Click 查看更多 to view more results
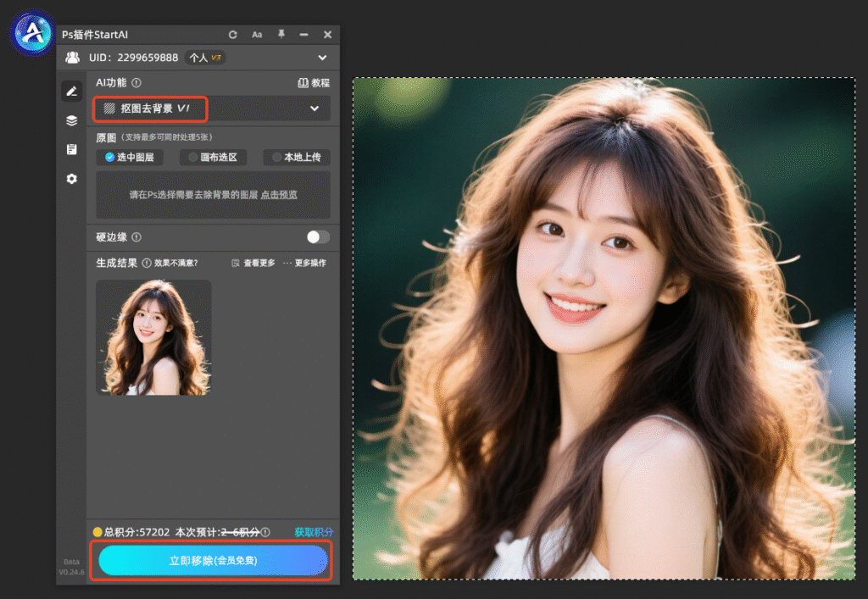Image resolution: width=868 pixels, height=599 pixels. click(253, 263)
